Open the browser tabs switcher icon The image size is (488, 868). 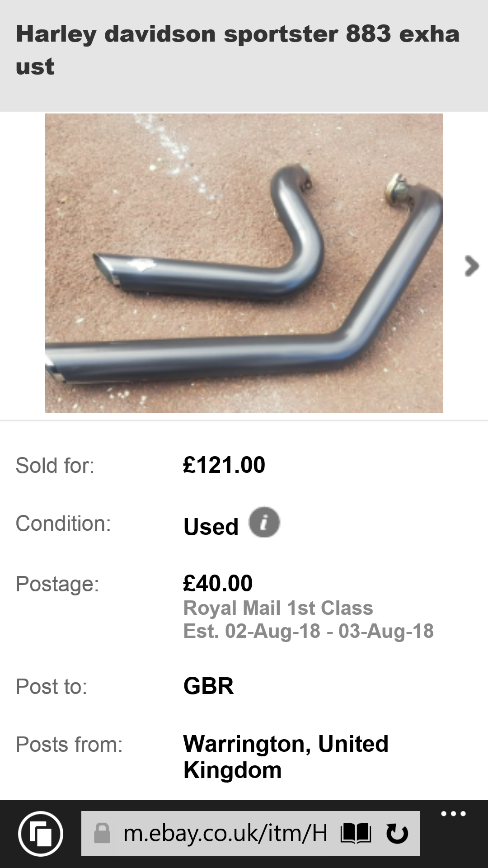click(41, 834)
